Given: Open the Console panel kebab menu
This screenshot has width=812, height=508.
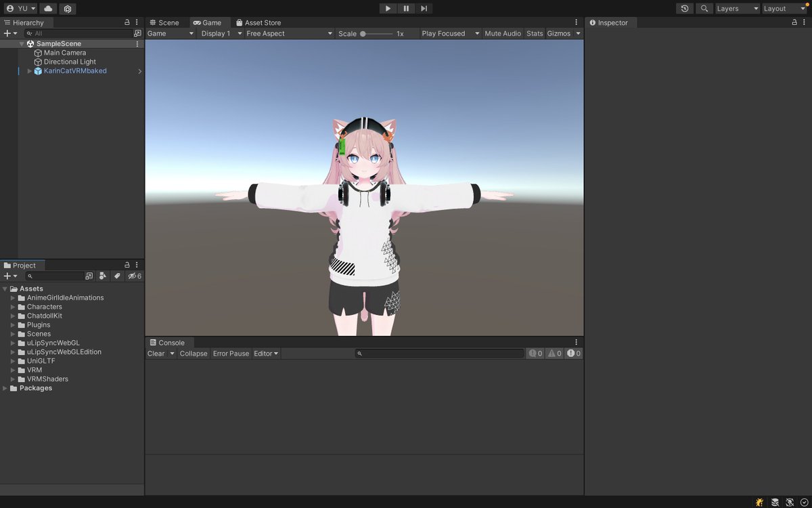Looking at the screenshot, I should click(577, 342).
